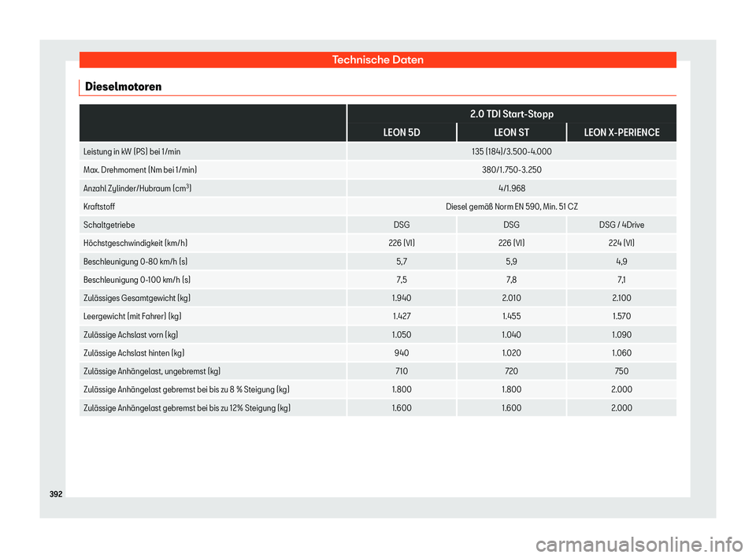The image size is (756, 558).
Task: Select the 'Zulässiges Gesamtgewicht (kg)' row label
Action: (x=137, y=298)
